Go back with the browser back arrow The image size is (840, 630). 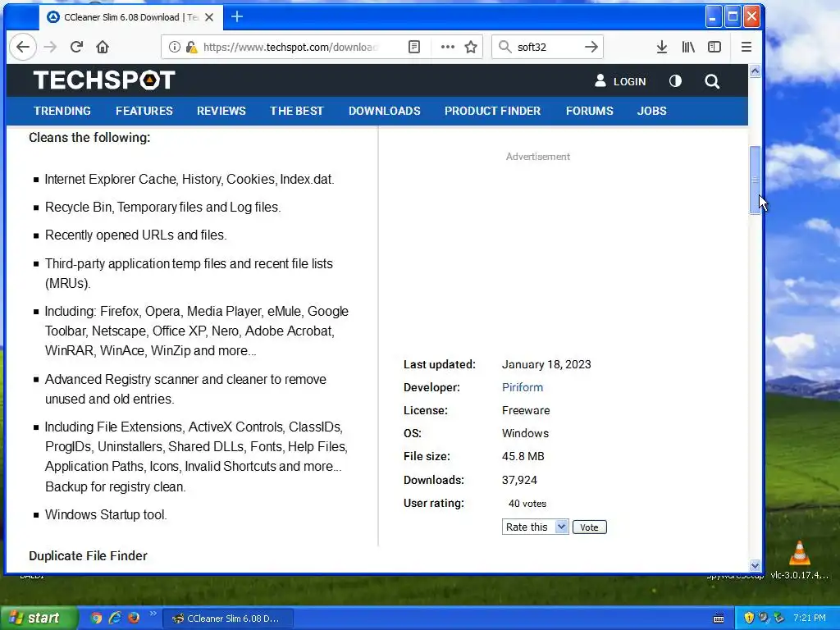22,47
